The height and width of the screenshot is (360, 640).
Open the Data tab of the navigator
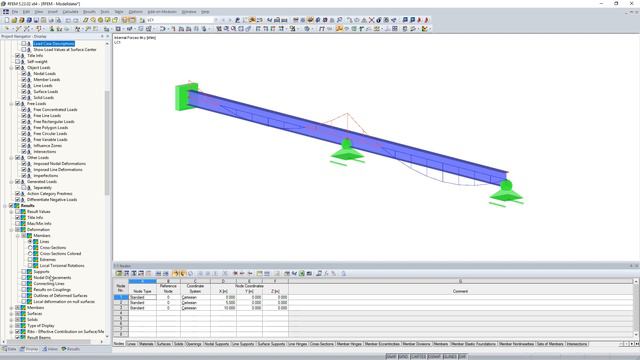pyautogui.click(x=9, y=349)
